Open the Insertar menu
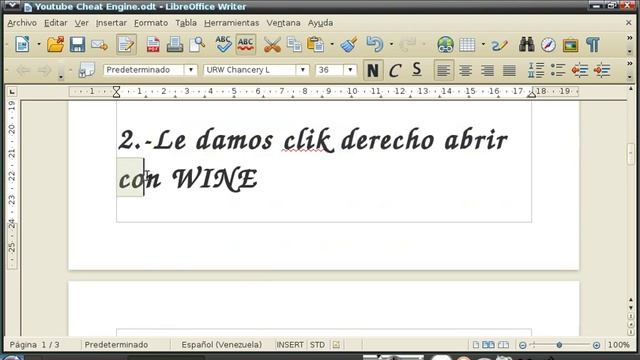This screenshot has width=640, height=360. 111,23
